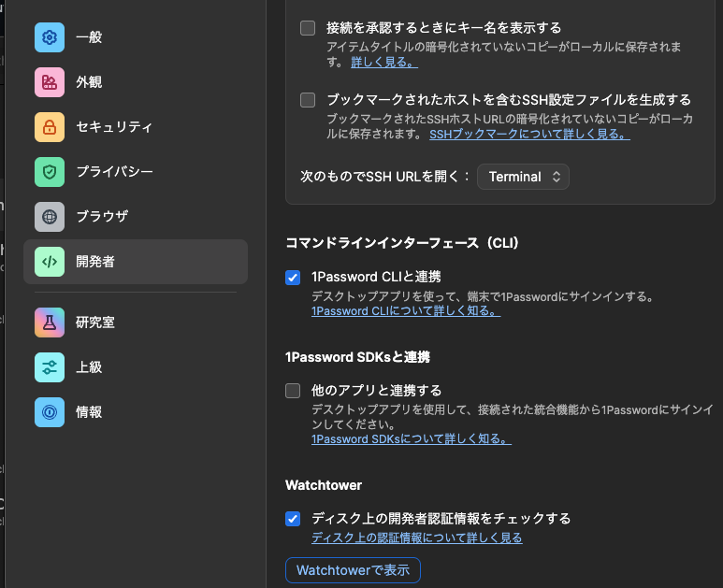Open the 上級 settings label
Image resolution: width=723 pixels, height=588 pixels.
coord(89,367)
